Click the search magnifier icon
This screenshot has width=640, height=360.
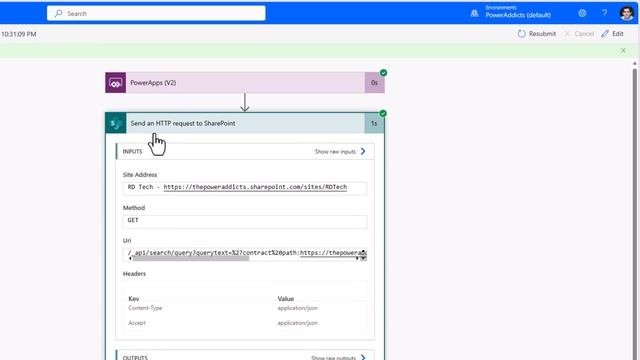(x=58, y=13)
